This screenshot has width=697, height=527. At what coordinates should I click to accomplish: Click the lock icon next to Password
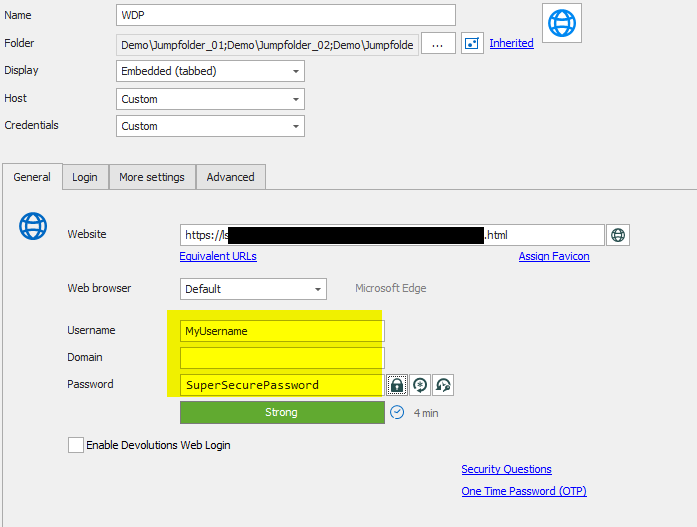pyautogui.click(x=397, y=385)
